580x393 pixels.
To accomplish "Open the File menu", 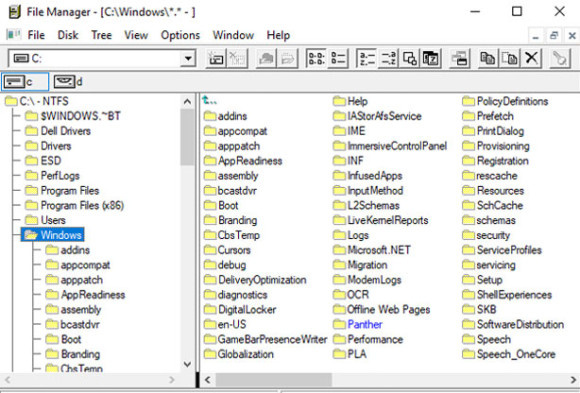I will [x=36, y=35].
